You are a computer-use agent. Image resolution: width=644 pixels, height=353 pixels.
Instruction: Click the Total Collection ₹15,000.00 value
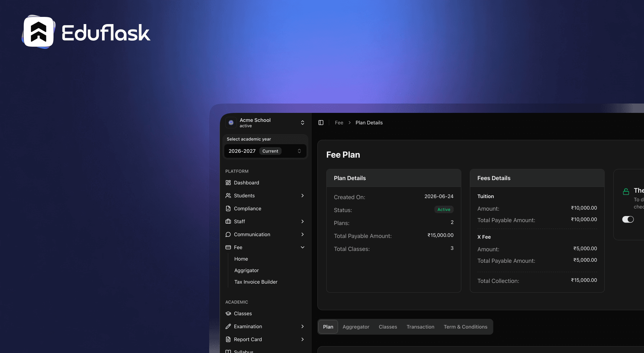(584, 280)
